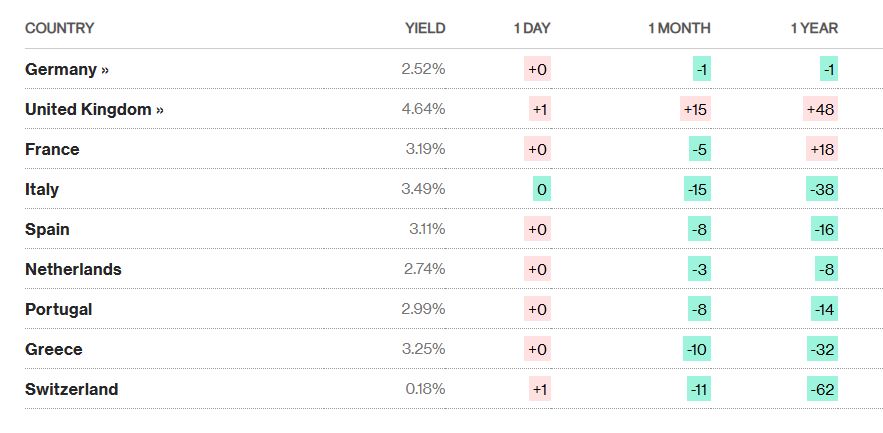Click Switzerland's 0.18% yield value

tap(425, 390)
